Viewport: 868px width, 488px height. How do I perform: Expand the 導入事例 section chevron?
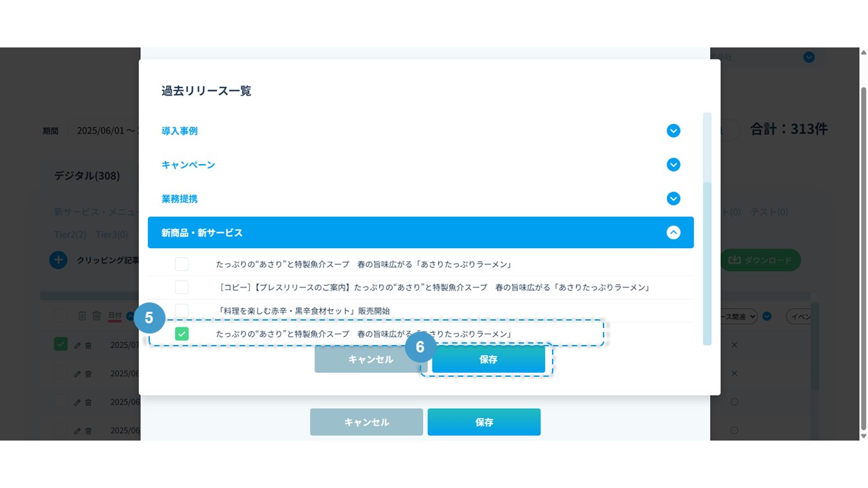coord(673,131)
